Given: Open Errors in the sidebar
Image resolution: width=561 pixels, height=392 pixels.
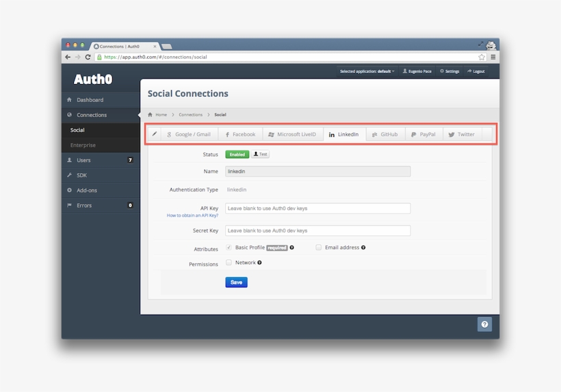Looking at the screenshot, I should tap(101, 205).
